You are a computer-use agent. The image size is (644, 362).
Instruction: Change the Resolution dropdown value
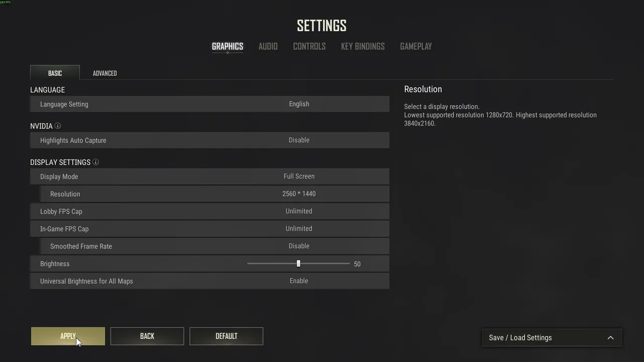pyautogui.click(x=299, y=194)
